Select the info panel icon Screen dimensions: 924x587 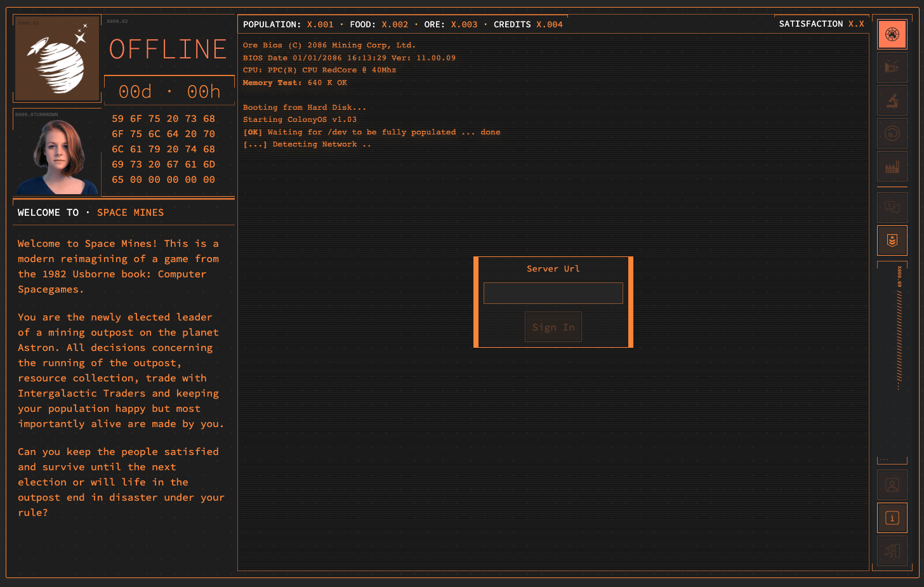(892, 517)
